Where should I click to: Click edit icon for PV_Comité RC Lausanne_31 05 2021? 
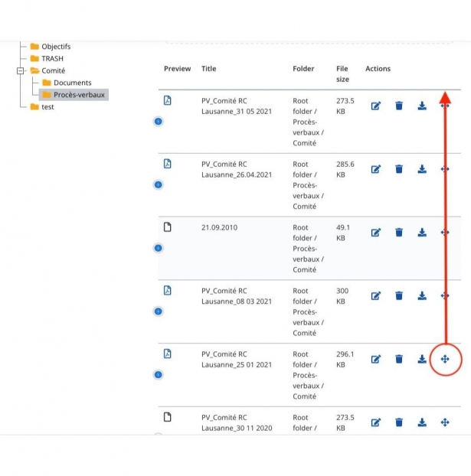point(376,106)
